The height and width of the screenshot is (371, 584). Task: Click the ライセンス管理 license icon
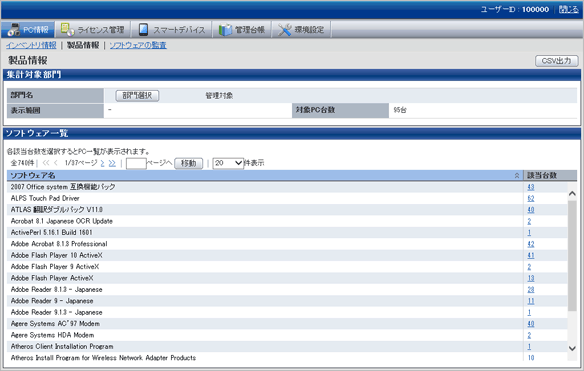[67, 29]
